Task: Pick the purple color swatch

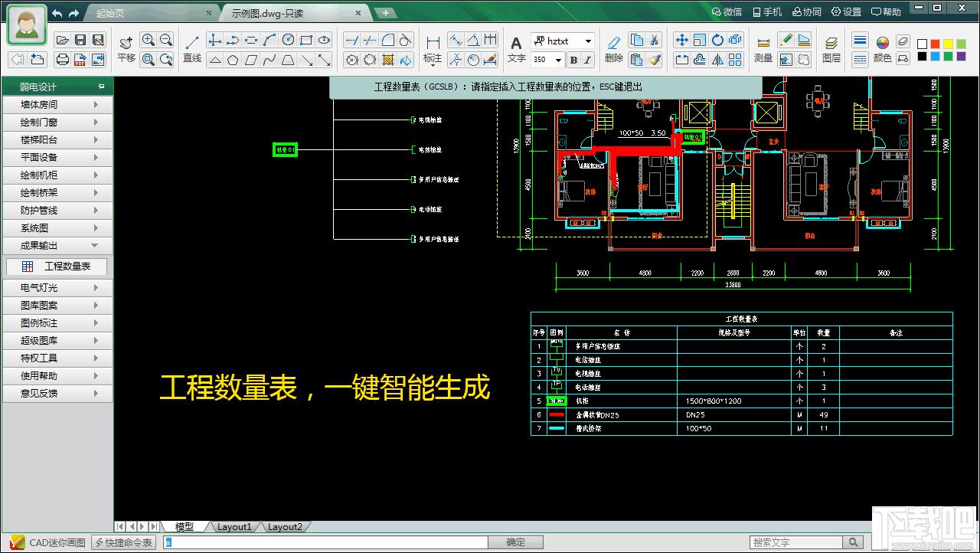Action: pos(962,57)
